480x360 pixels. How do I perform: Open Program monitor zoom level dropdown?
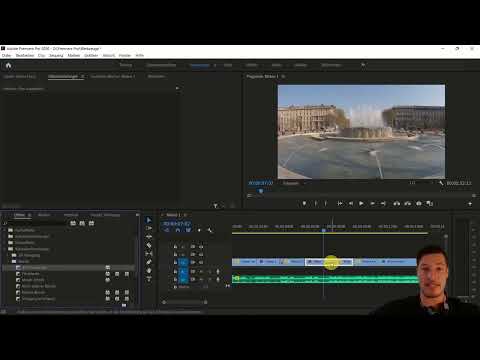click(293, 183)
